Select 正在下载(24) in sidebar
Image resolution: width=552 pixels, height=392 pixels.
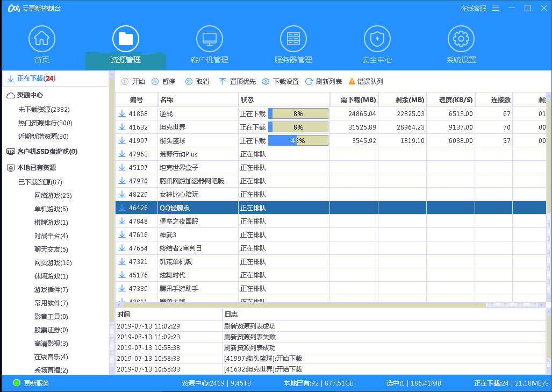pyautogui.click(x=55, y=79)
